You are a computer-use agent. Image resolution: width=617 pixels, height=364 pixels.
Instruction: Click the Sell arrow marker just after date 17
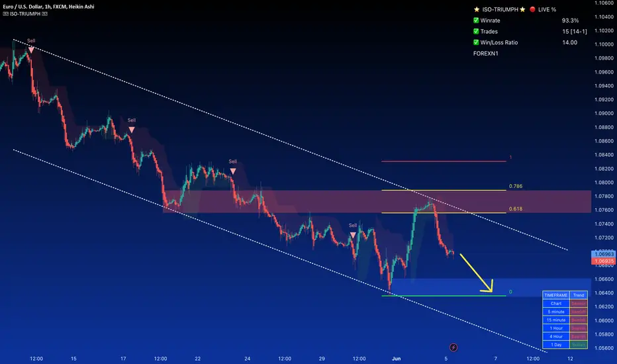(x=132, y=130)
